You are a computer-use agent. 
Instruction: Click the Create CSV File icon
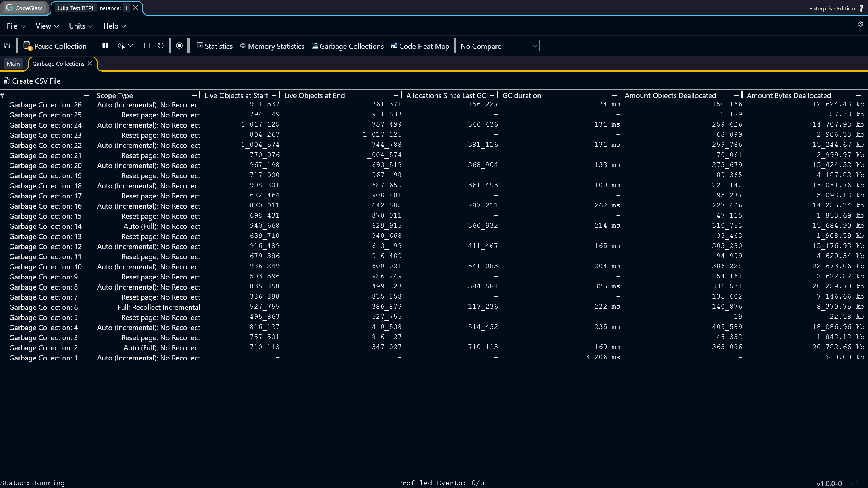[x=7, y=81]
